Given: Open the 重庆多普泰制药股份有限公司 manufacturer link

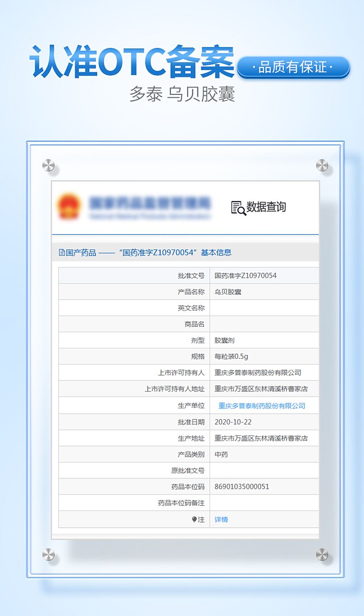Looking at the screenshot, I should [x=262, y=406].
